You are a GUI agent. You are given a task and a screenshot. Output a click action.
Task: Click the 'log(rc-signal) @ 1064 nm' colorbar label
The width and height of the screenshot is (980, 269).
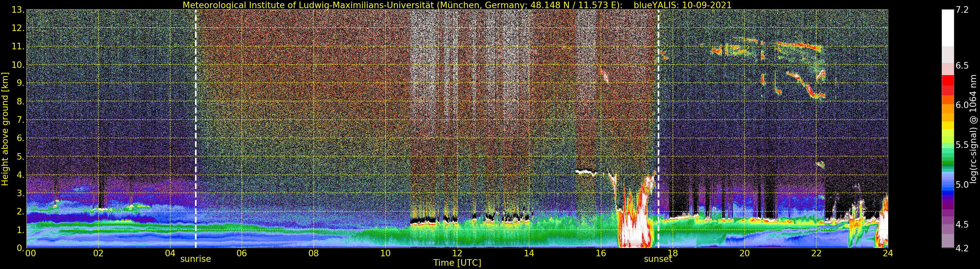973,129
